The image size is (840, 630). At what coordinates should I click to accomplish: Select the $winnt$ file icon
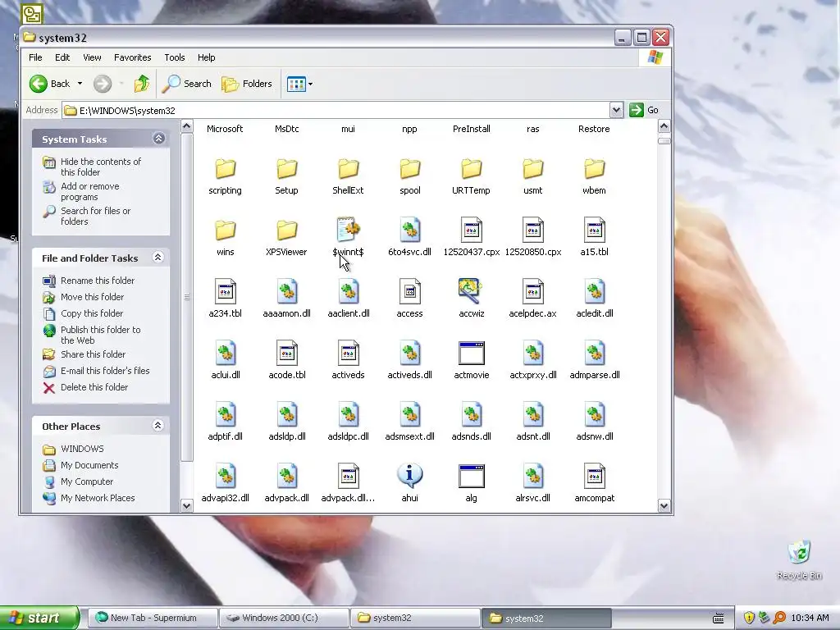(348, 230)
